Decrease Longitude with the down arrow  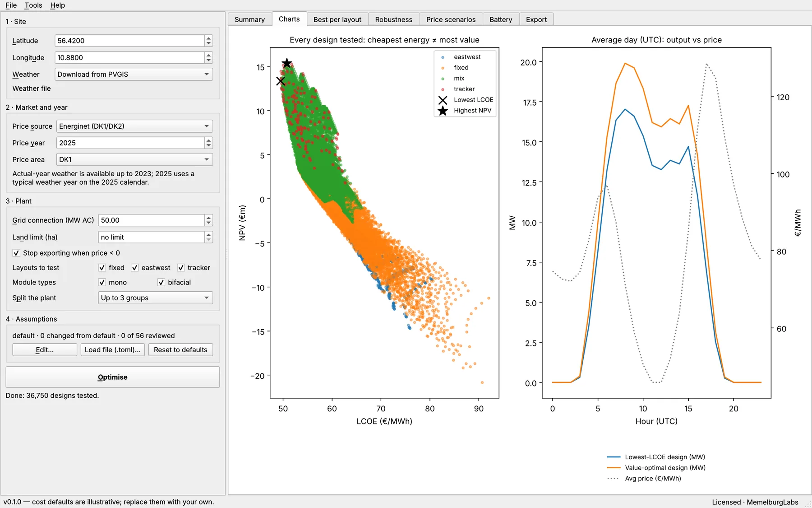click(208, 61)
